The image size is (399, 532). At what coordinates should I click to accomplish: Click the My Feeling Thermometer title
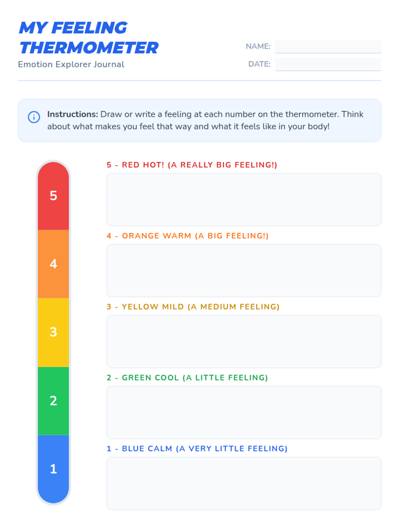coord(88,38)
